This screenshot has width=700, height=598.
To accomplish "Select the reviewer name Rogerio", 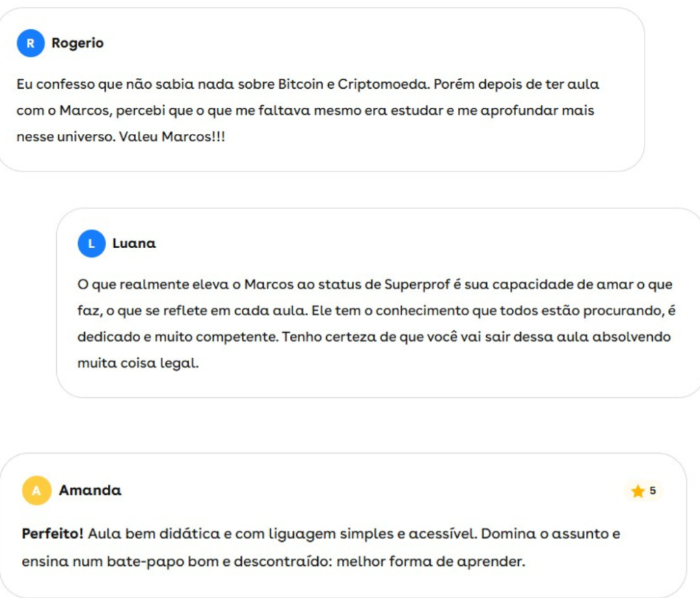I will (77, 44).
